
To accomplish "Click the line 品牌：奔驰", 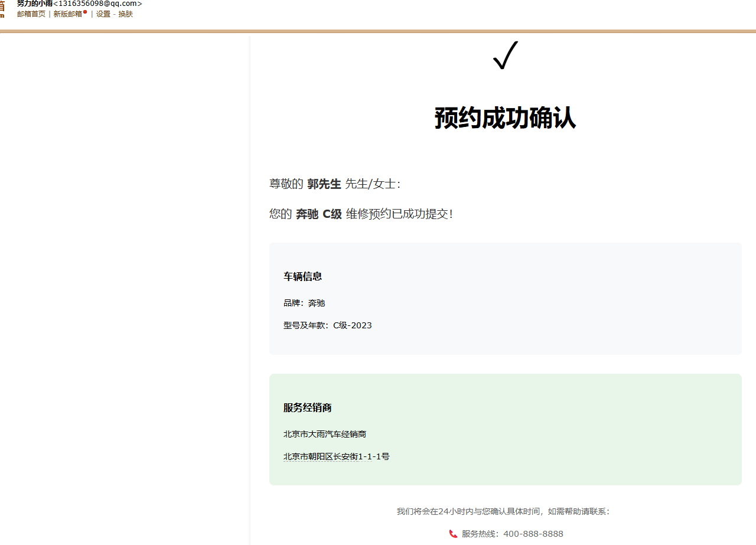I will 304,303.
